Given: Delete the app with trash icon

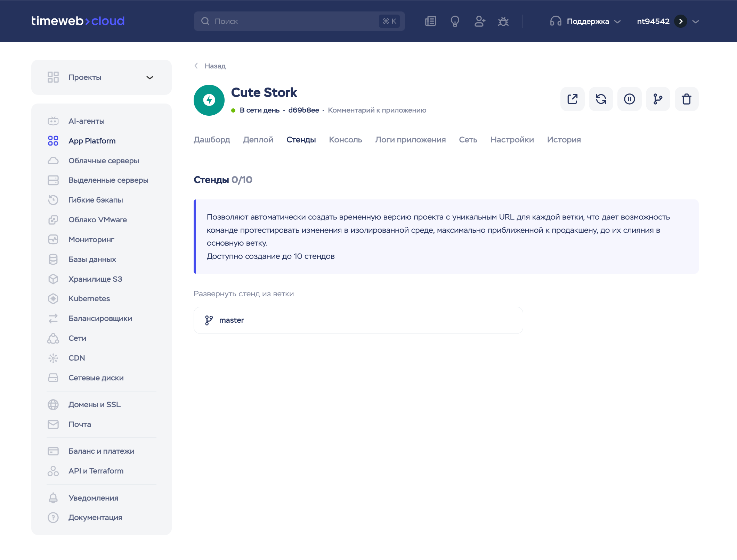Looking at the screenshot, I should [686, 99].
